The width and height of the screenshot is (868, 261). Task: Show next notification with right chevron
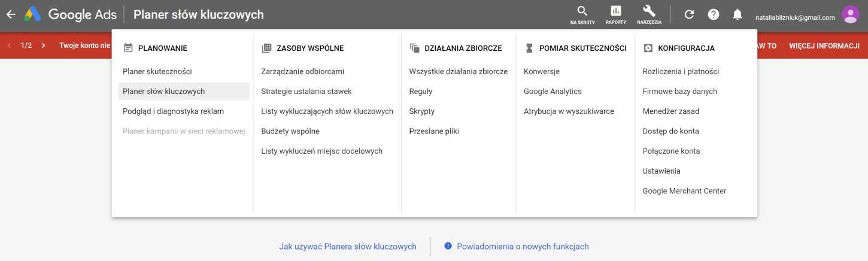44,45
